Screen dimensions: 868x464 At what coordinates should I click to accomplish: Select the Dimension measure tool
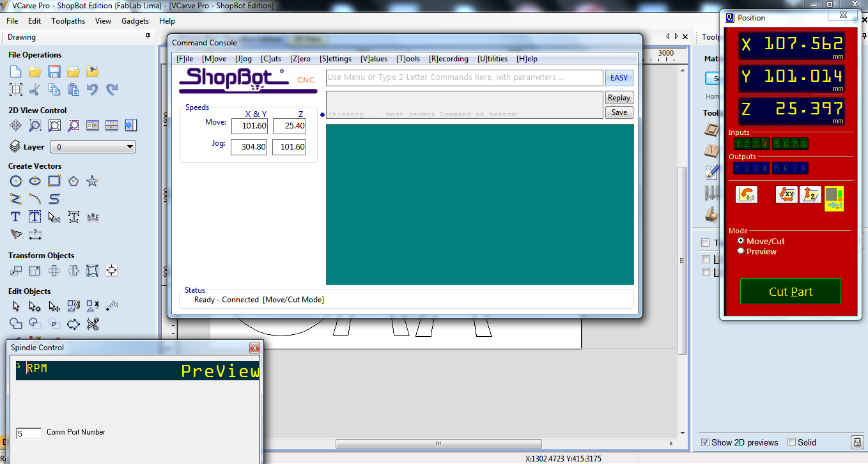click(35, 235)
